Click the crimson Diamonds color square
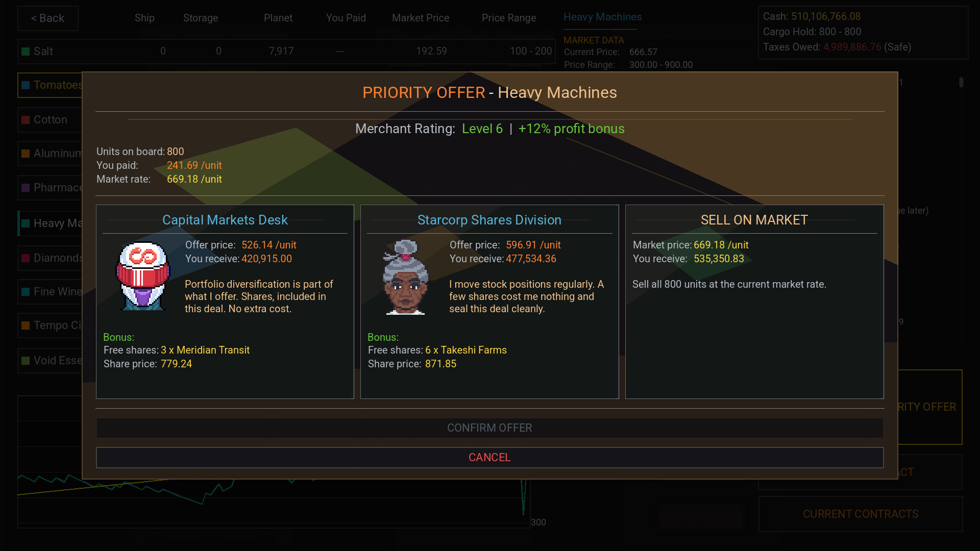 coord(26,258)
